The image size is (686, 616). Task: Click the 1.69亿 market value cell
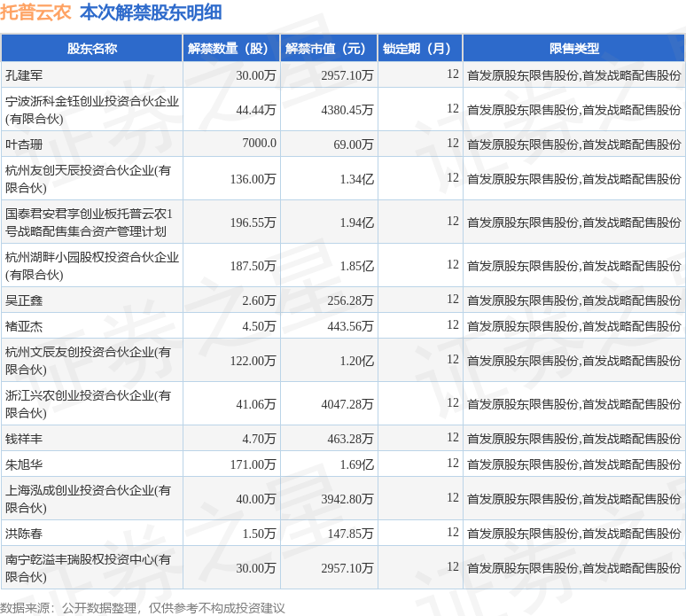[356, 464]
